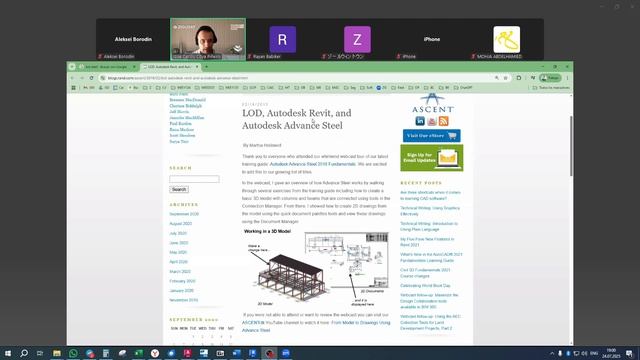Viewport: 640px width, 360px height.
Task: Click Sign Up for Email Updates banner
Action: click(x=431, y=158)
